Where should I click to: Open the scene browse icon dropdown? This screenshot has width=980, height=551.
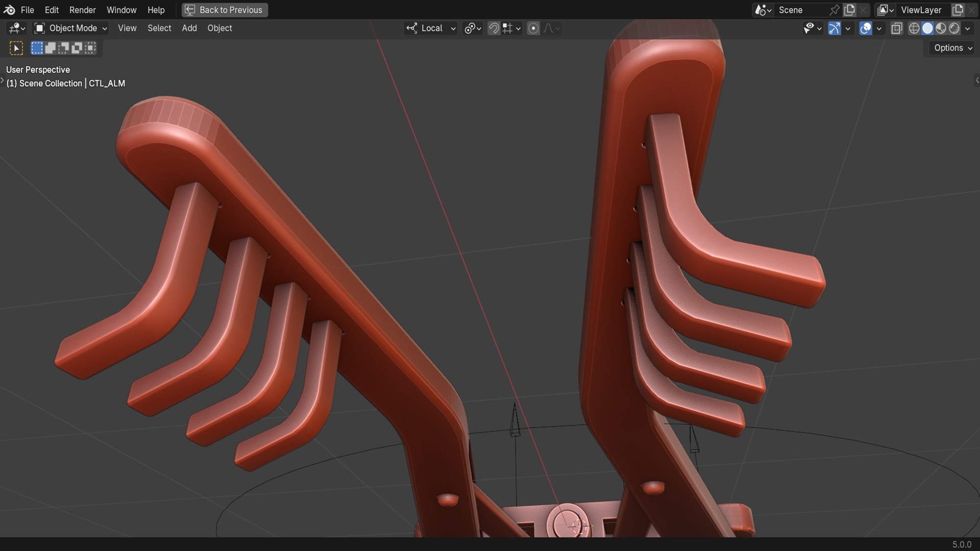click(763, 10)
